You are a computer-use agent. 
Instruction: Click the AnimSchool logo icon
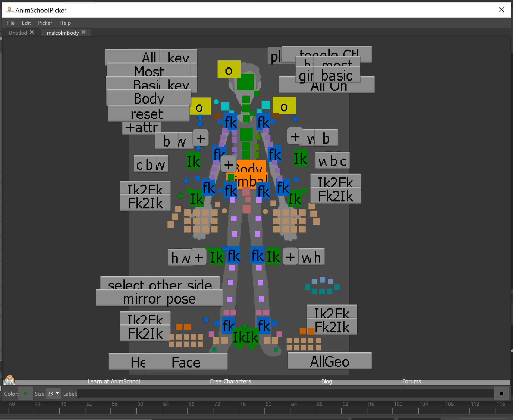[10, 380]
